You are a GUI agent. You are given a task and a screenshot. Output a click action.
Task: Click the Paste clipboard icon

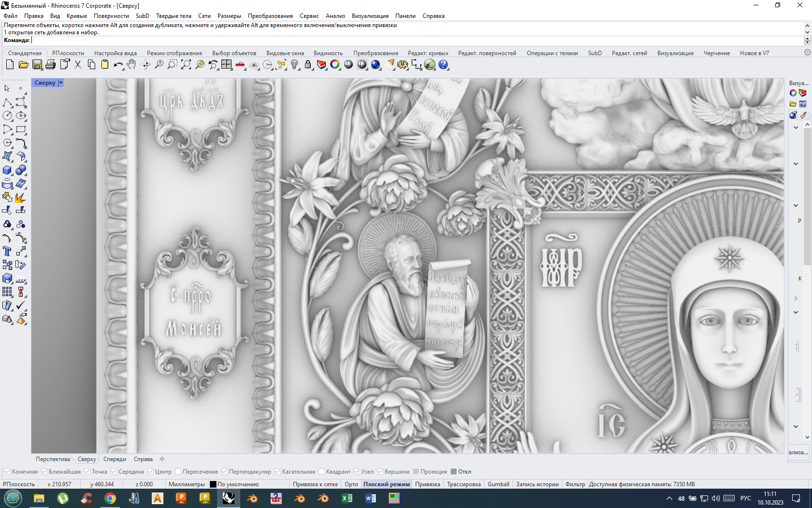[104, 64]
